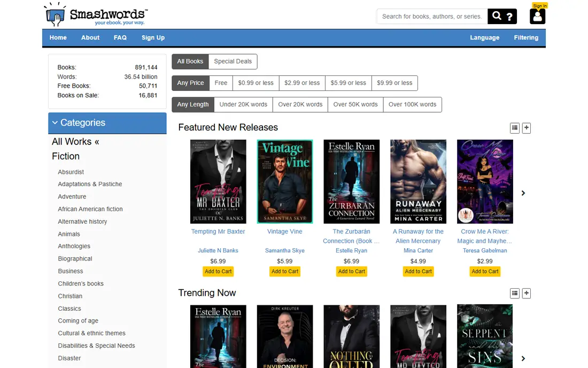Open the Business category
588x368 pixels.
click(x=71, y=271)
